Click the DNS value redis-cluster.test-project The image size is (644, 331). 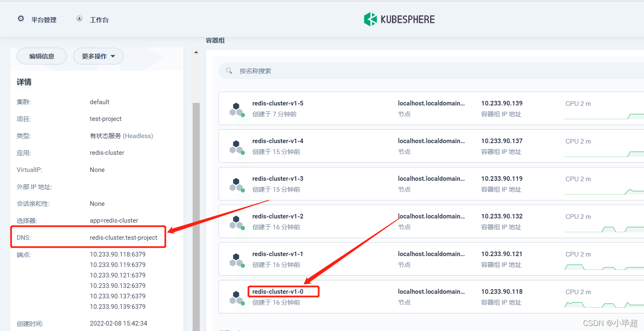tap(123, 238)
